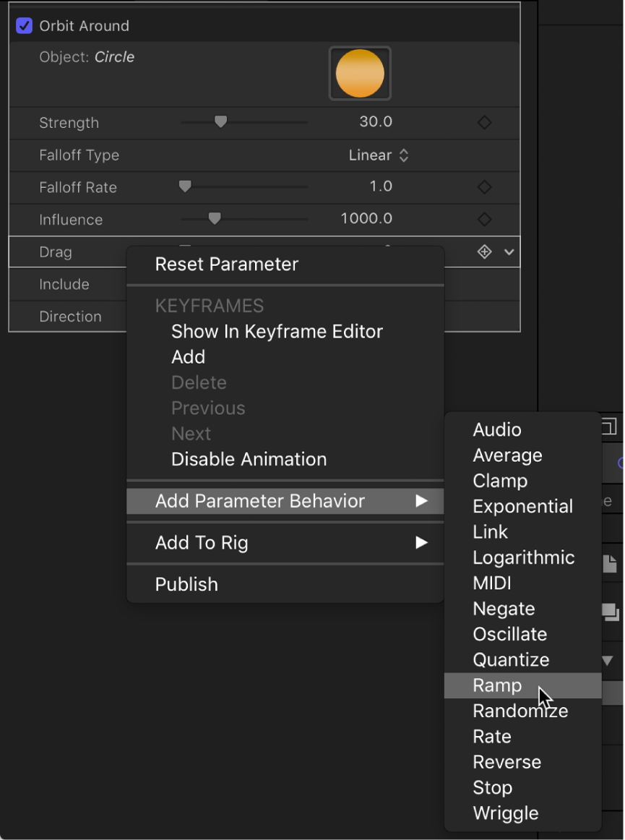Click the stacked layers icon in right sidebar

611,612
